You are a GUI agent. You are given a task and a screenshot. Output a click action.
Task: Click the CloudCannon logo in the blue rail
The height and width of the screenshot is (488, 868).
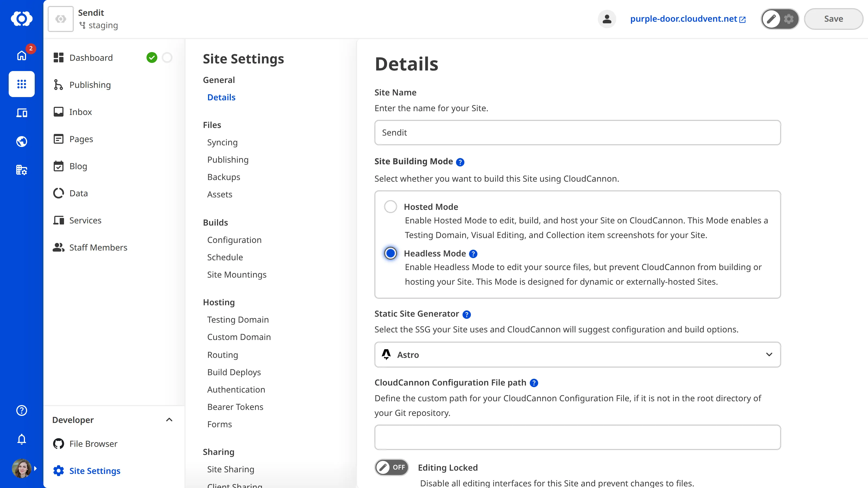pos(22,18)
